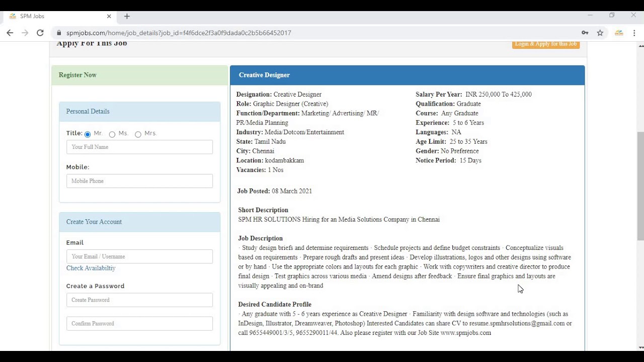Click the Create Your Account header
The image size is (644, 362).
click(139, 222)
